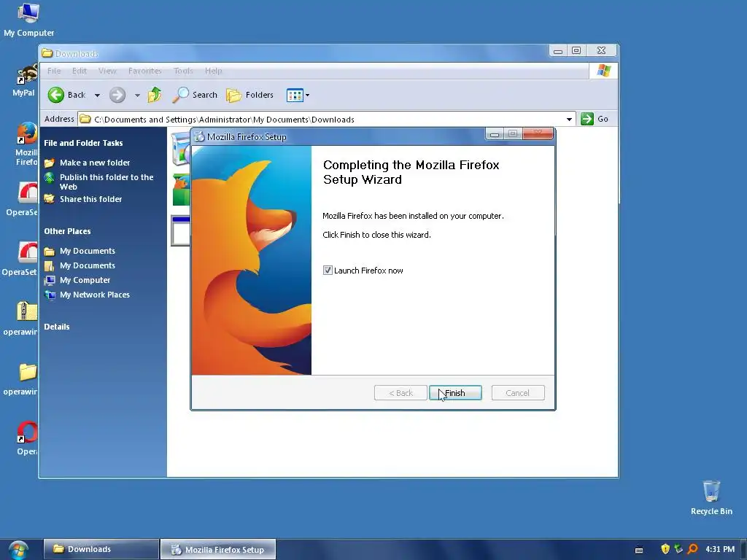This screenshot has width=747, height=560.
Task: Click Publish this folder to the Web
Action: 107,182
